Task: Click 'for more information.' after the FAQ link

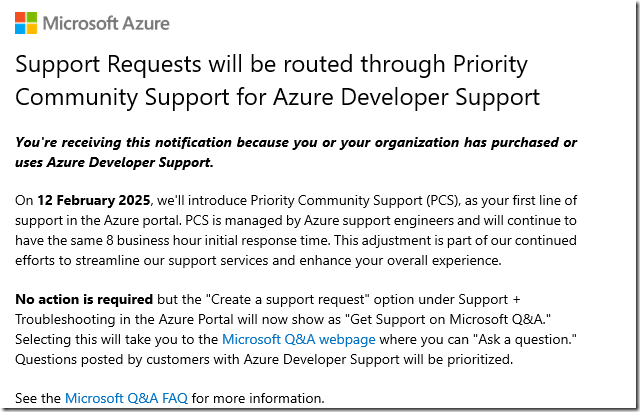Action: click(258, 398)
